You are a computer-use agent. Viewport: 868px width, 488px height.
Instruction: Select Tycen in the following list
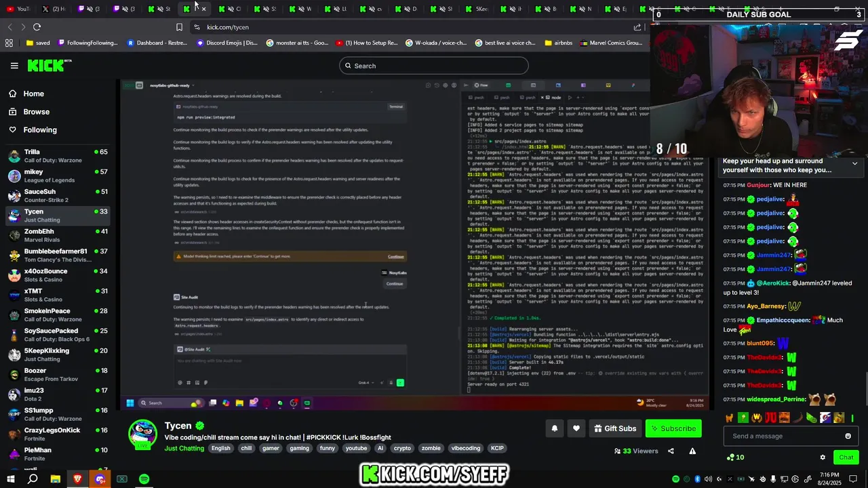tap(58, 216)
